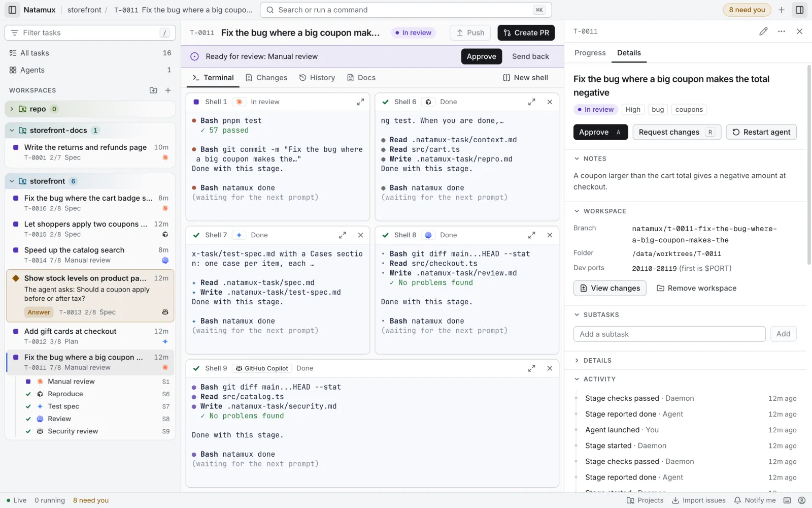Toggle the left sidebar panel icon
The image size is (812, 508).
point(13,10)
